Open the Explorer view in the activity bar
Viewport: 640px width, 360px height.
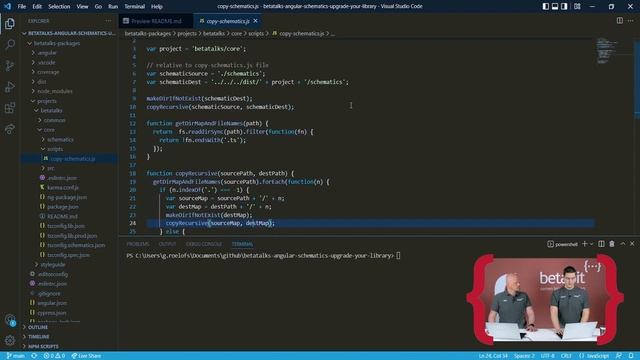[10, 23]
